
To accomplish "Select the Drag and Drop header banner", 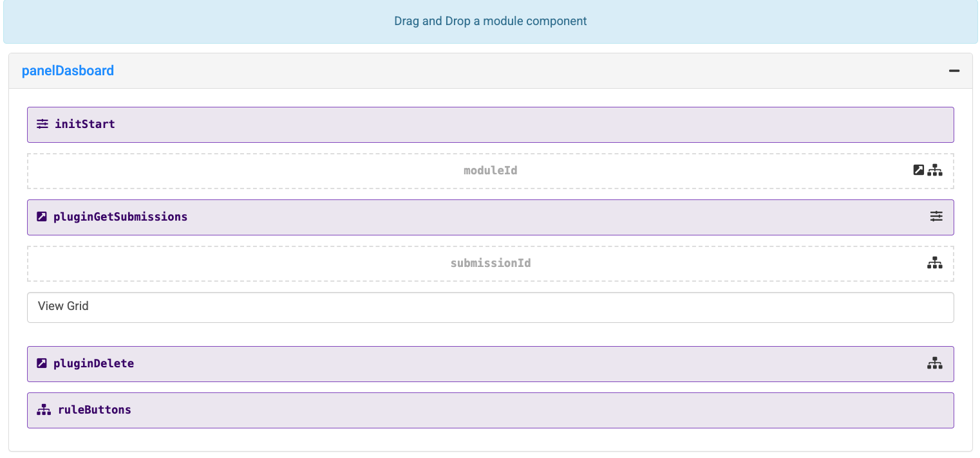I will click(490, 21).
